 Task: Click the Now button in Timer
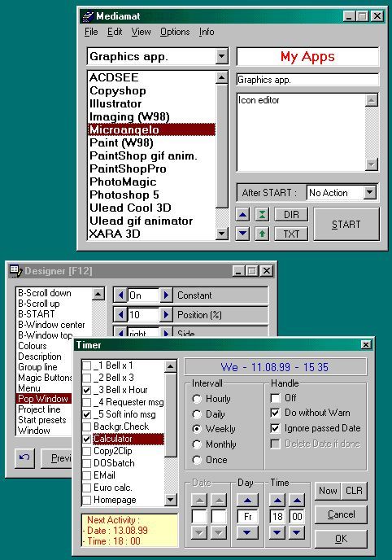[x=328, y=490]
